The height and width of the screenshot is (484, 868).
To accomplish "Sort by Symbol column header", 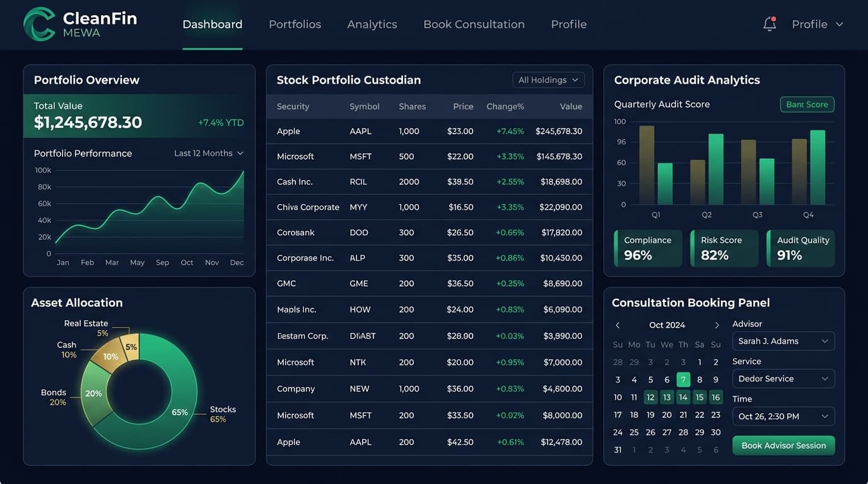I will click(x=365, y=107).
